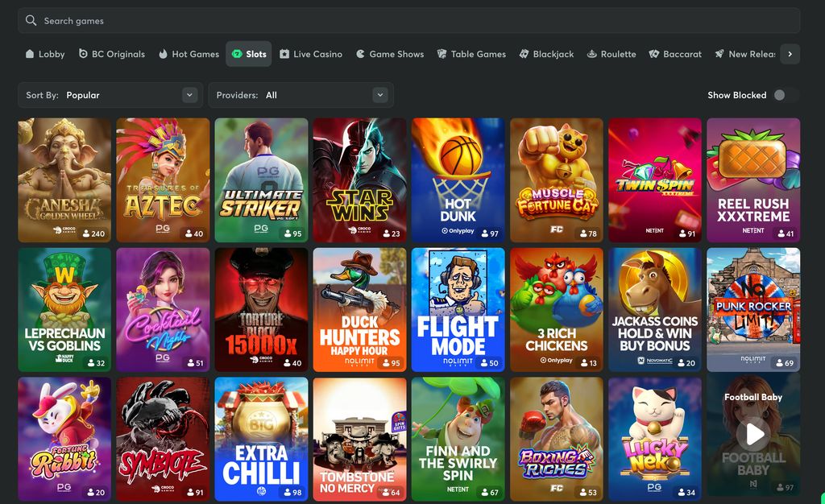Screen dimensions: 825x504
Task: Click the Live Casino icon
Action: coord(284,54)
